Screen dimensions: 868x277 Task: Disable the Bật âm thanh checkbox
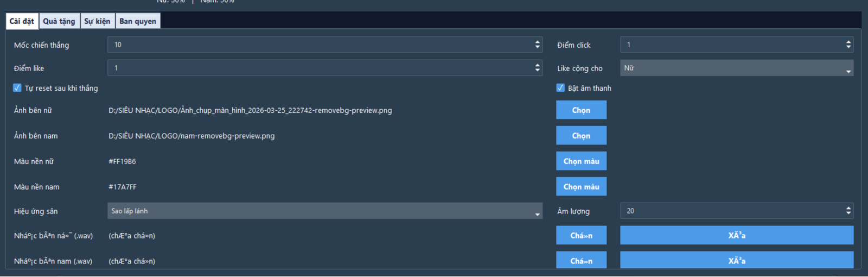[x=561, y=88]
